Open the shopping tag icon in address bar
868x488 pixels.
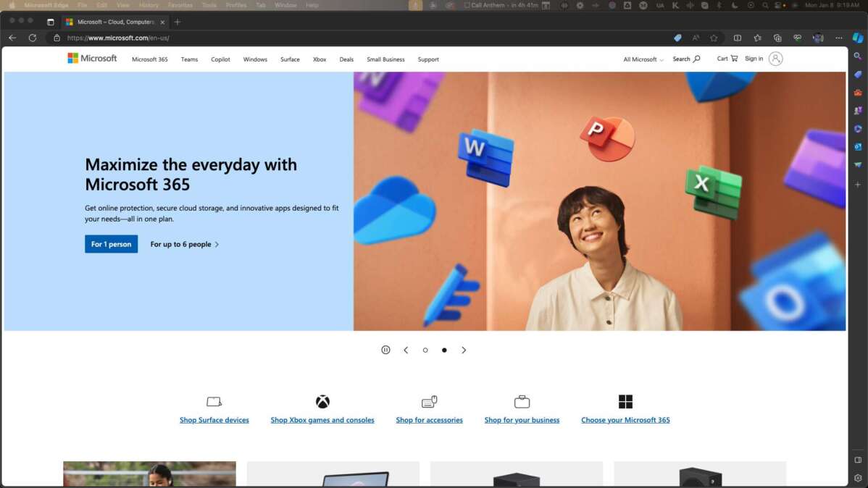[677, 38]
